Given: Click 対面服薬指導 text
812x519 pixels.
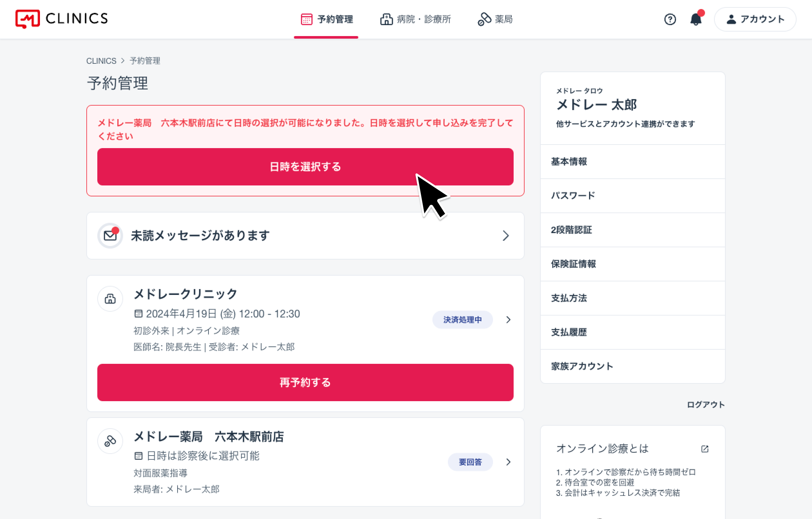Looking at the screenshot, I should coord(160,473).
